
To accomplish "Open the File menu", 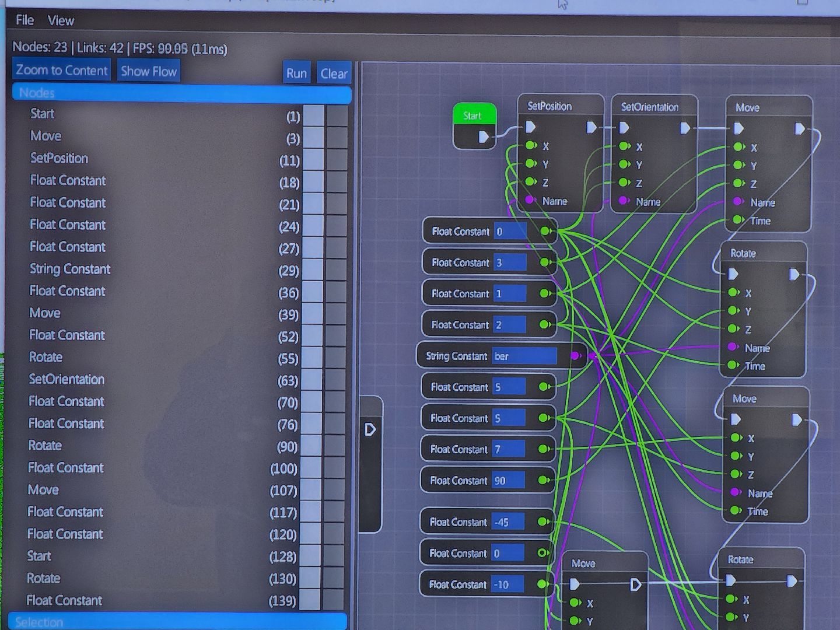I will tap(24, 20).
